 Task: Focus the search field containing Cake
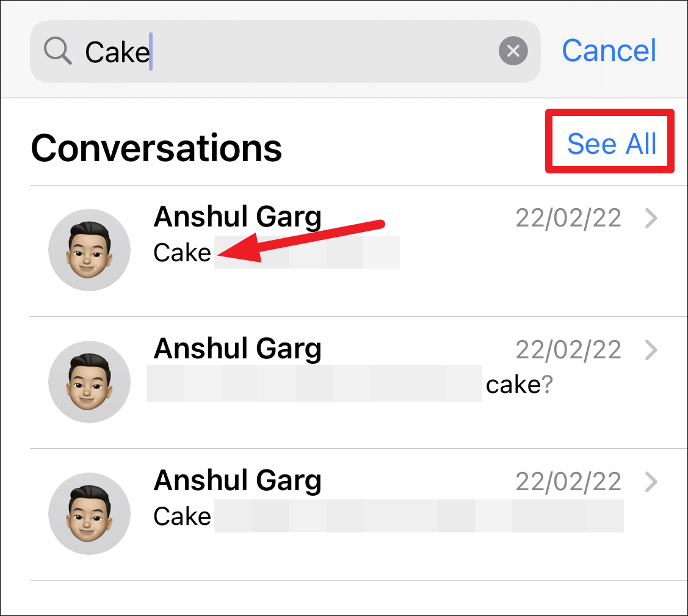pyautogui.click(x=285, y=51)
